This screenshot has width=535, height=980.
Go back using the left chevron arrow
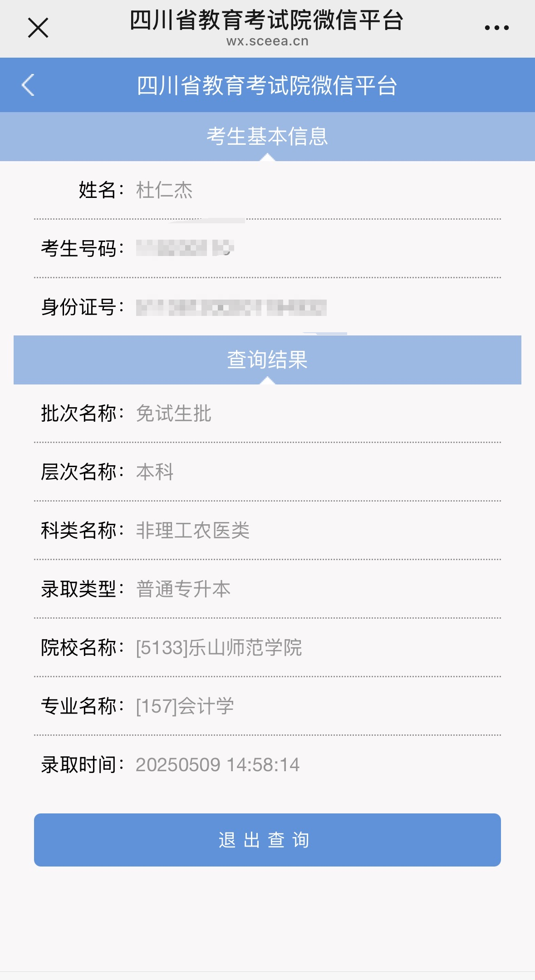[28, 85]
